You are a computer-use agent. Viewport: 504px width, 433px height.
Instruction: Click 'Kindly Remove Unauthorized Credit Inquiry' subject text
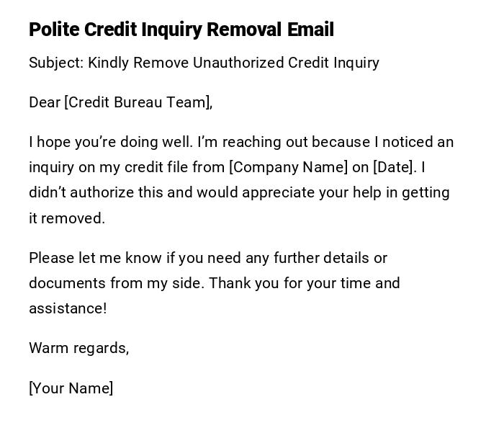pos(233,63)
